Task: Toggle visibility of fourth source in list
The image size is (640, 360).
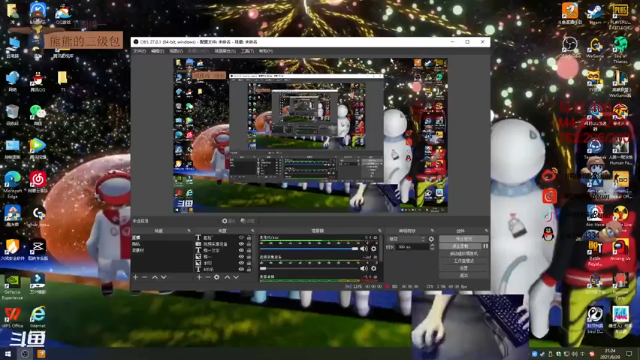Action: click(x=241, y=257)
